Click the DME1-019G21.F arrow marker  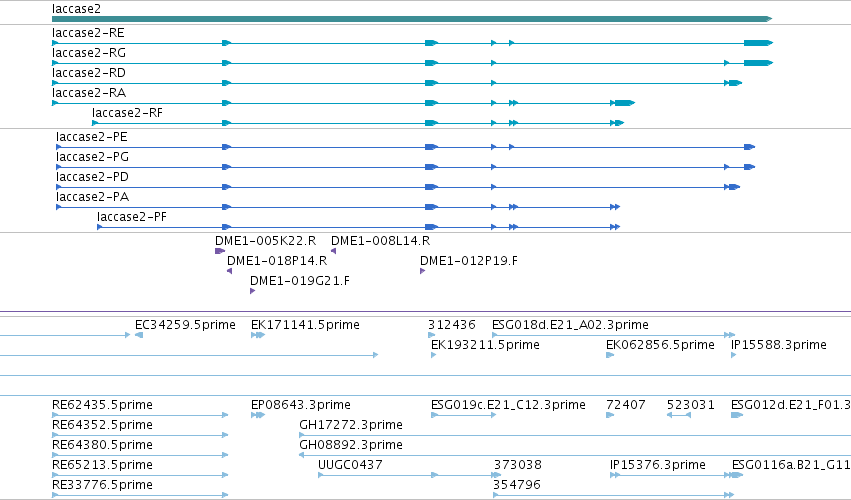(x=252, y=291)
